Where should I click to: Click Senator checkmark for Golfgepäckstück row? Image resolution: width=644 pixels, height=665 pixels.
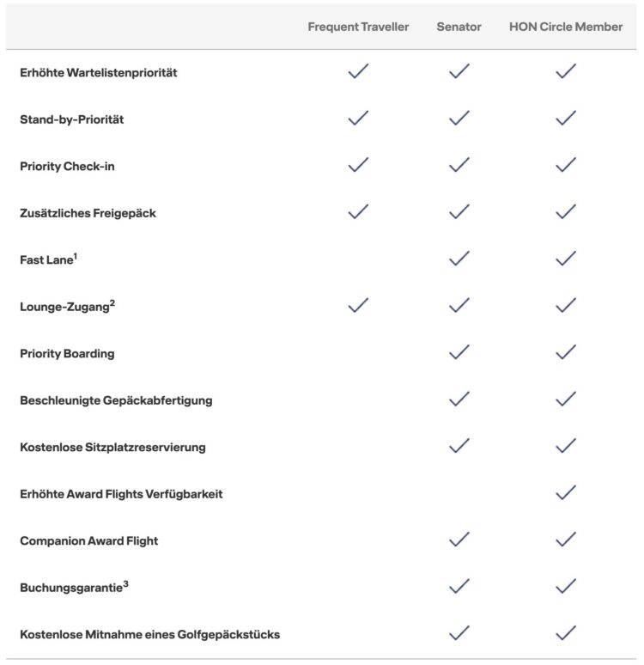pos(459,632)
